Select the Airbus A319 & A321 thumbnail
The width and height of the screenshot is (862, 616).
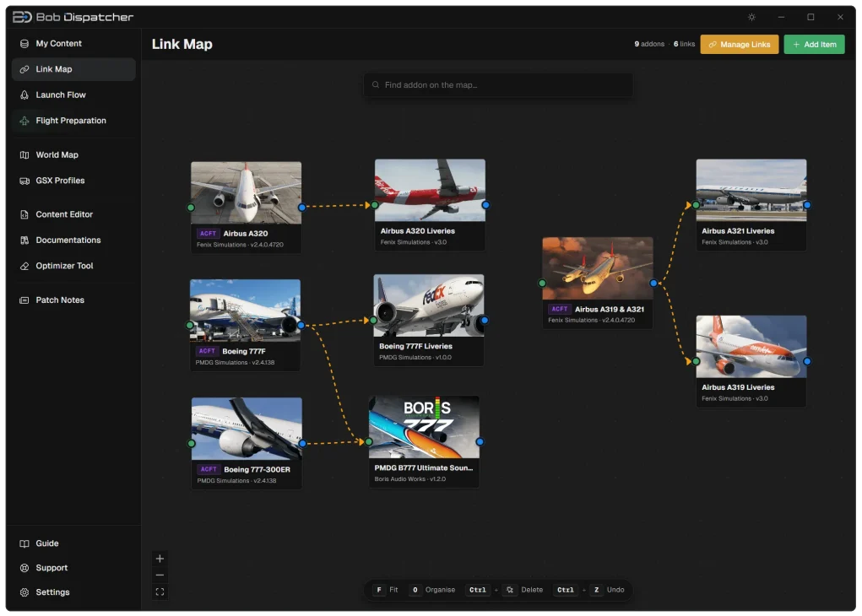click(598, 268)
